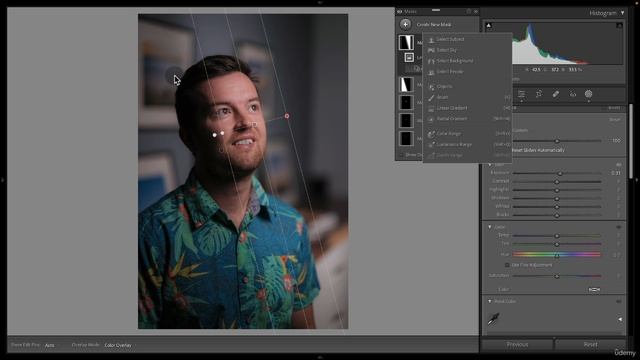This screenshot has height=360, width=640.
Task: Select the linear gradient component thumbnail under the first mask
Action: [409, 58]
